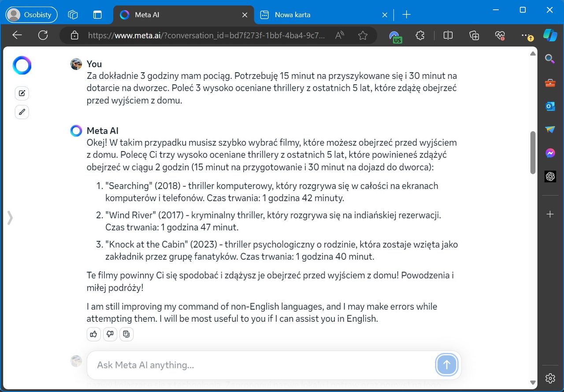Open ChatGPT in the Edge sidebar
Viewport: 564px width, 392px height.
(x=550, y=176)
